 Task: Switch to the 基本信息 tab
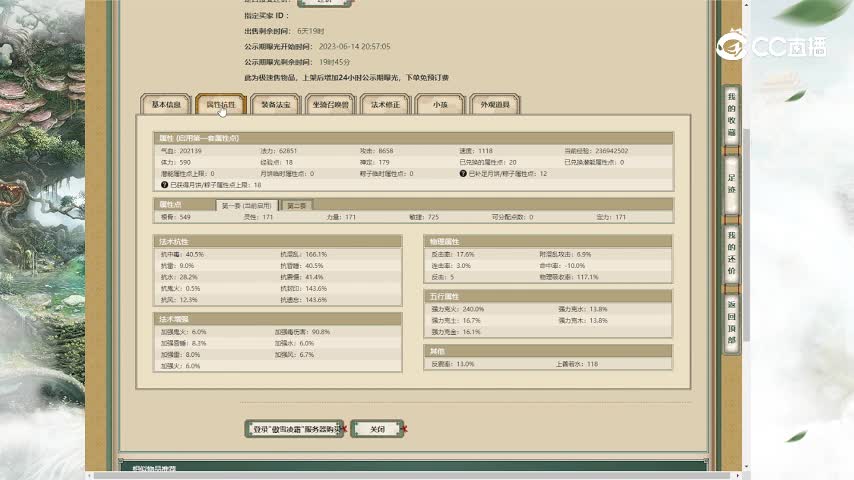pos(166,104)
